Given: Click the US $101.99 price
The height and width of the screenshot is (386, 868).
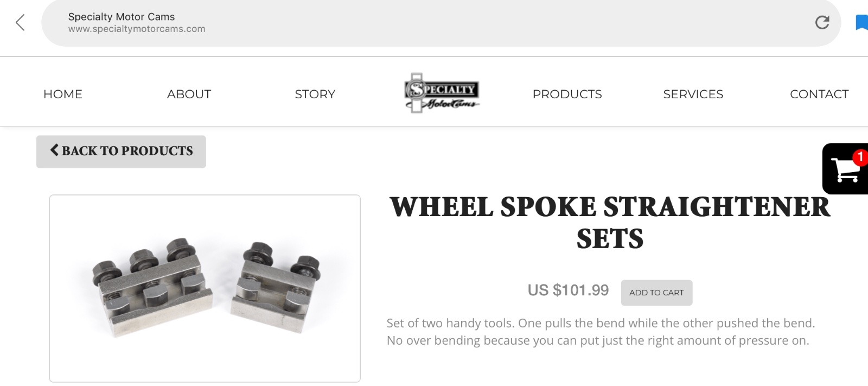Looking at the screenshot, I should click(568, 290).
